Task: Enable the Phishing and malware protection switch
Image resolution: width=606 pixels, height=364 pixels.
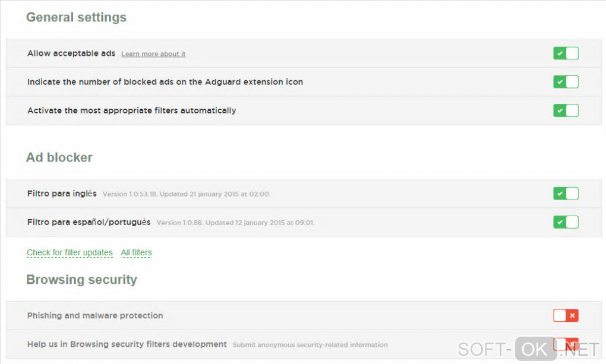Action: tap(566, 316)
